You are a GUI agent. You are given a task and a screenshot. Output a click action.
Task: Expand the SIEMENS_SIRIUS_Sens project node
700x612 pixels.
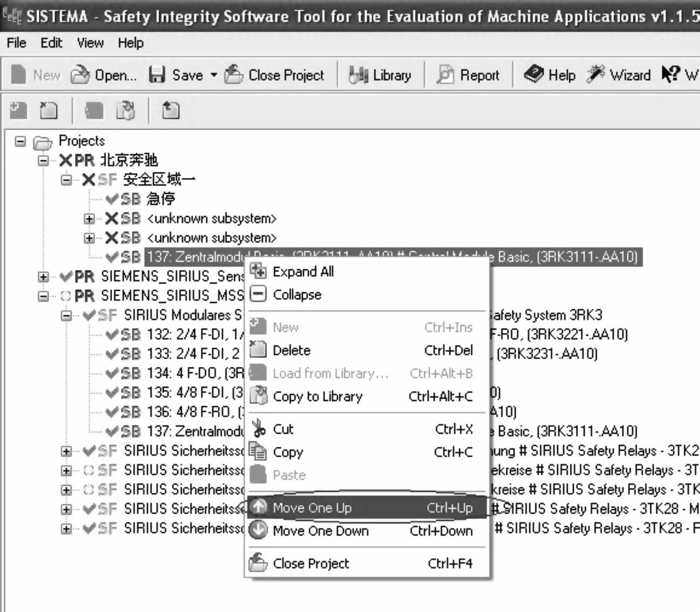43,277
